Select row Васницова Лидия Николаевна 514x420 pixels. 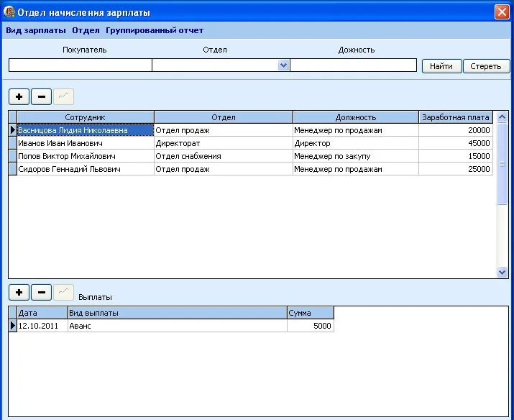point(251,130)
